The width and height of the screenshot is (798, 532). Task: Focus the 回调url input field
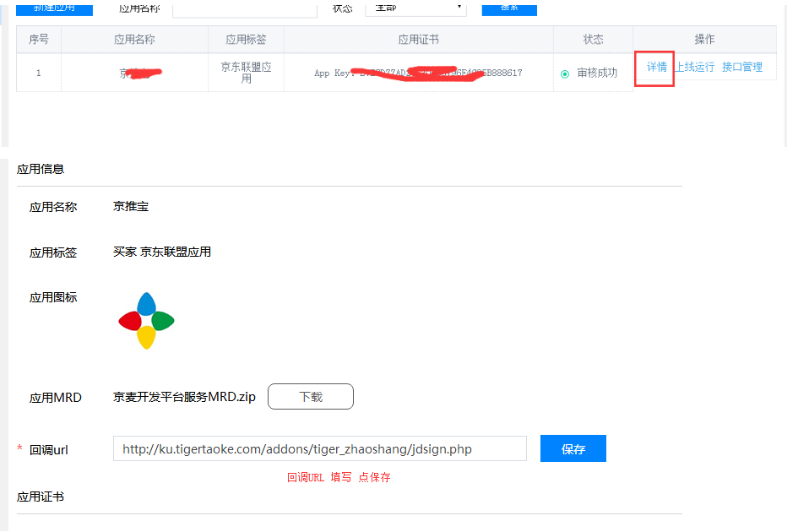click(x=319, y=448)
